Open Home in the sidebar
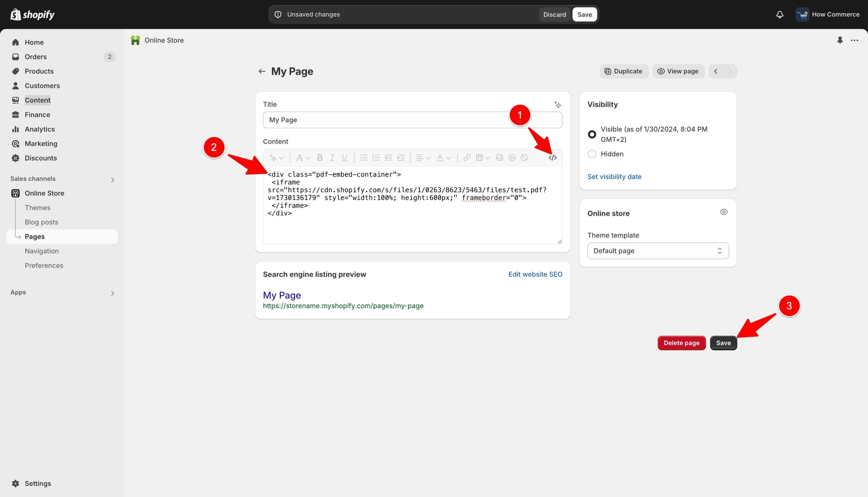The image size is (868, 497). [x=62, y=42]
